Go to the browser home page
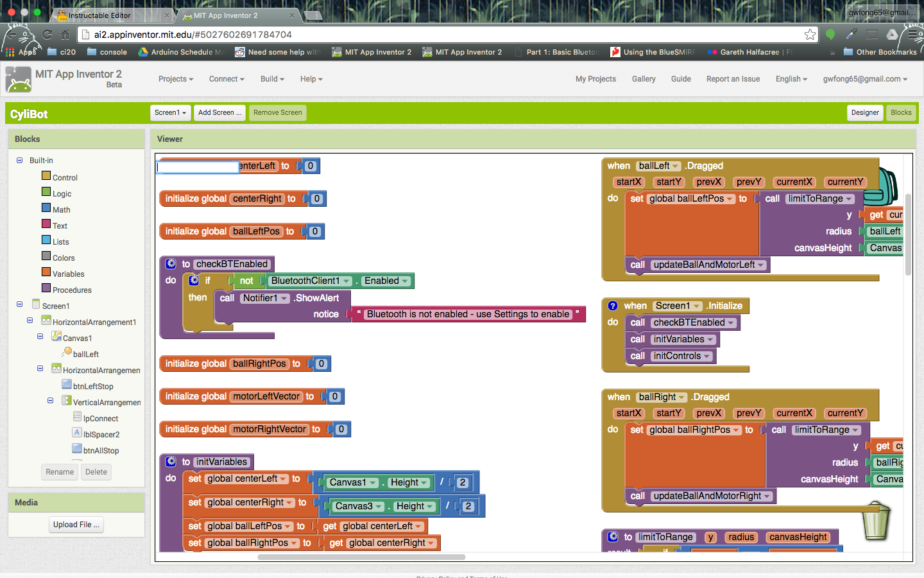The image size is (924, 578). coord(65,35)
